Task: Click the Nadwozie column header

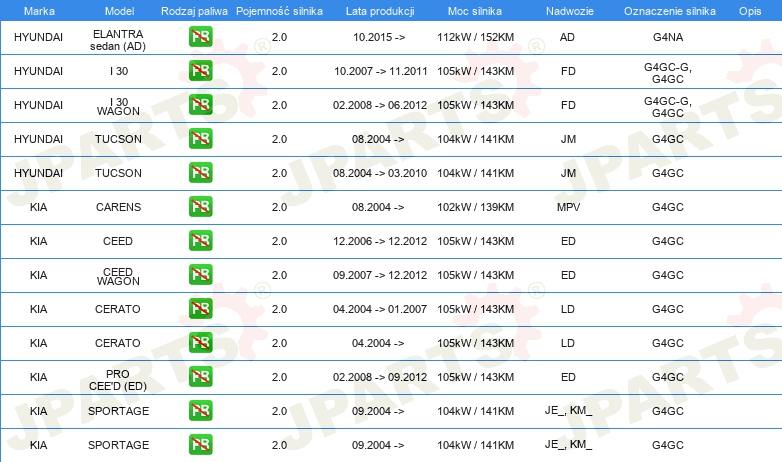Action: click(570, 11)
